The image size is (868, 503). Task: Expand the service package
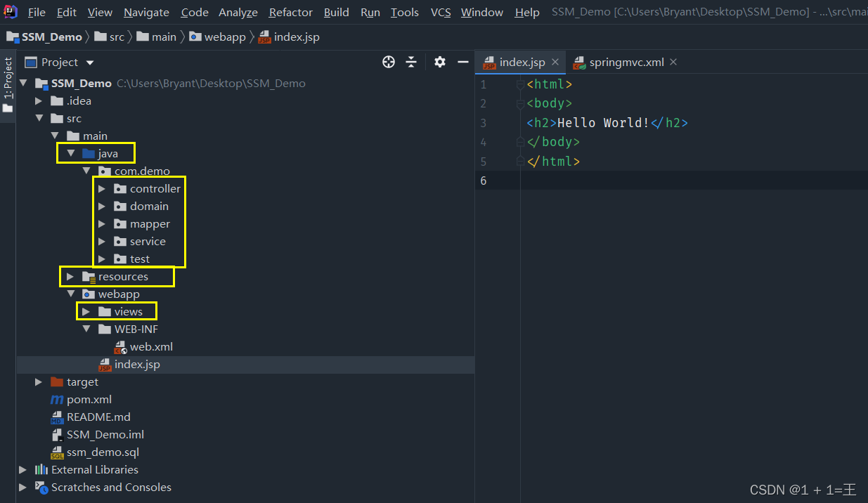(102, 241)
